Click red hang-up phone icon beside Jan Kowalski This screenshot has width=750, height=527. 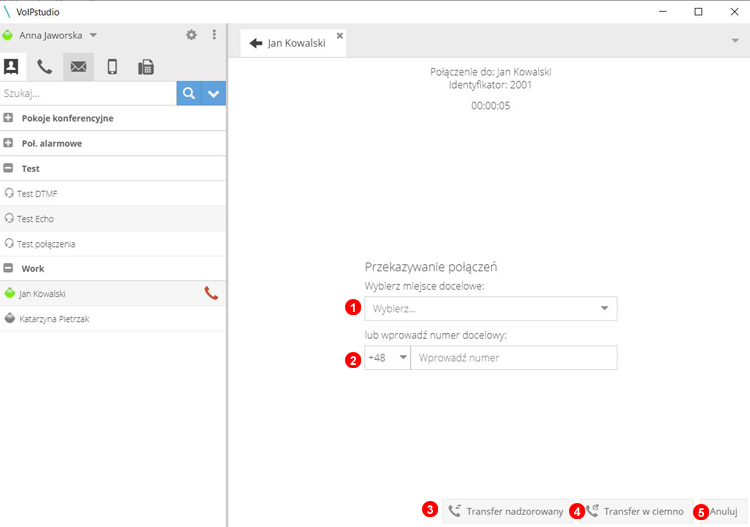click(x=211, y=293)
